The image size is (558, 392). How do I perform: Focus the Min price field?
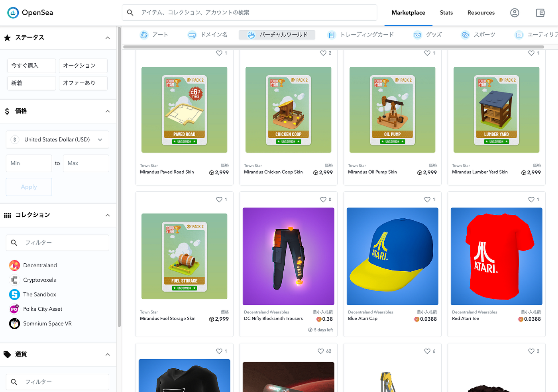coord(29,163)
